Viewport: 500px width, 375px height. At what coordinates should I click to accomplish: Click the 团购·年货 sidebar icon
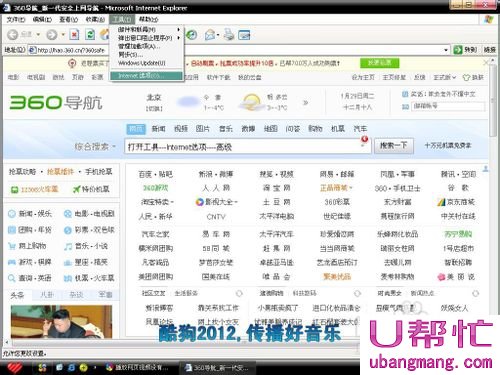[x=12, y=230]
